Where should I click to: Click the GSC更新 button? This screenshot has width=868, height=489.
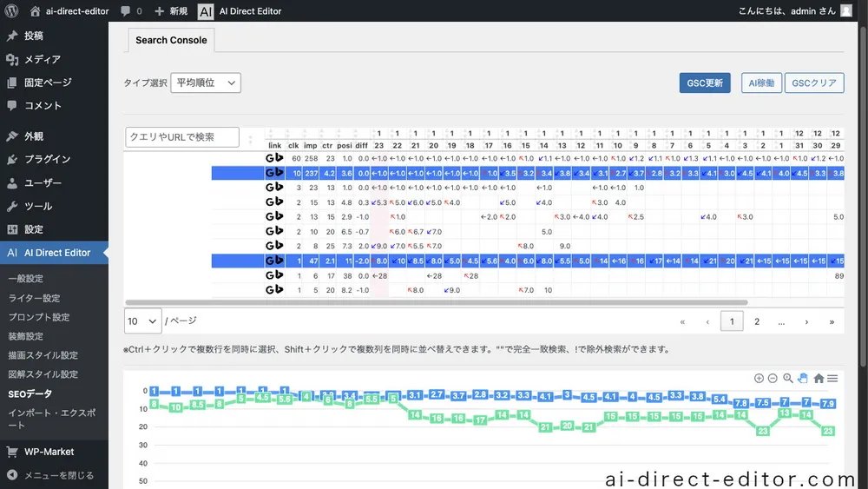705,83
